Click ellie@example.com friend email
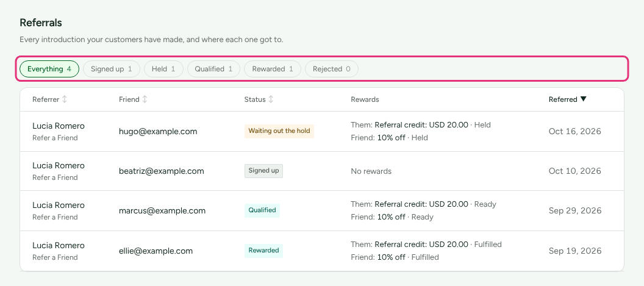This screenshot has width=644, height=286. coord(156,251)
